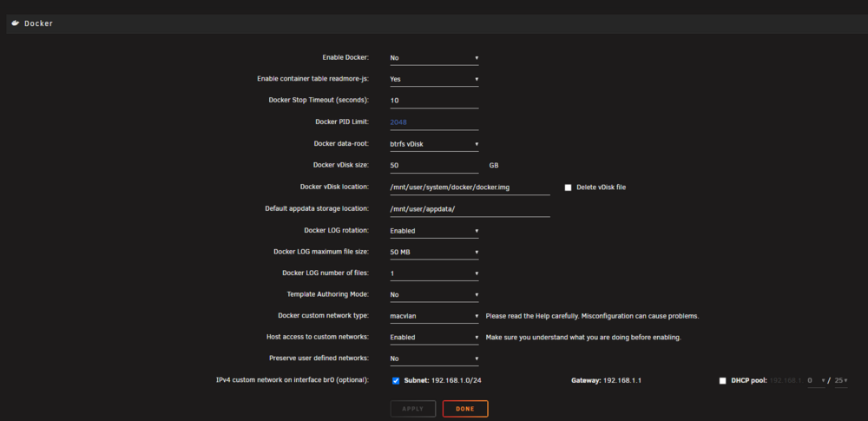Viewport: 868px width, 421px height.
Task: Click the Docker Stop Timeout (seconds) label
Action: 319,101
